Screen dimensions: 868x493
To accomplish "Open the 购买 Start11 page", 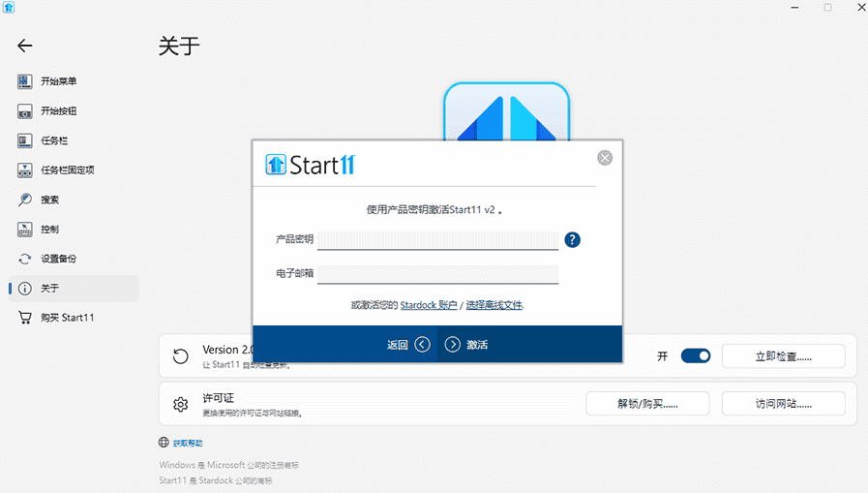I will [75, 318].
